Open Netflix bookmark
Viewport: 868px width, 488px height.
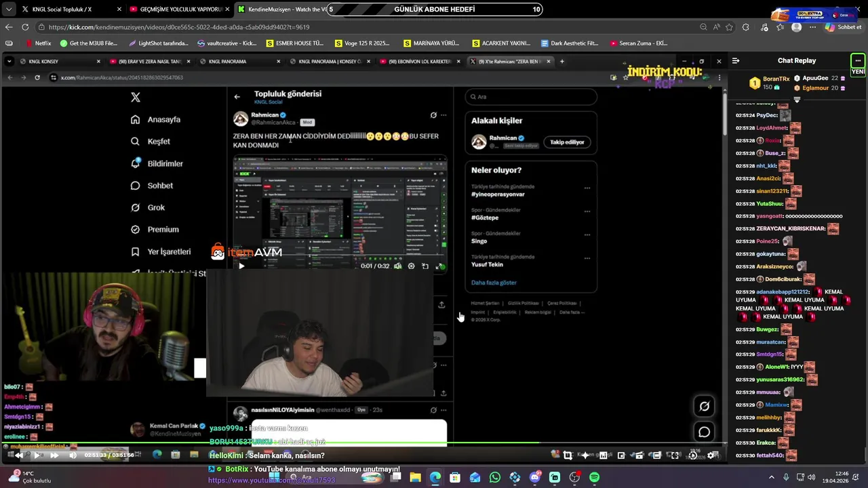38,43
